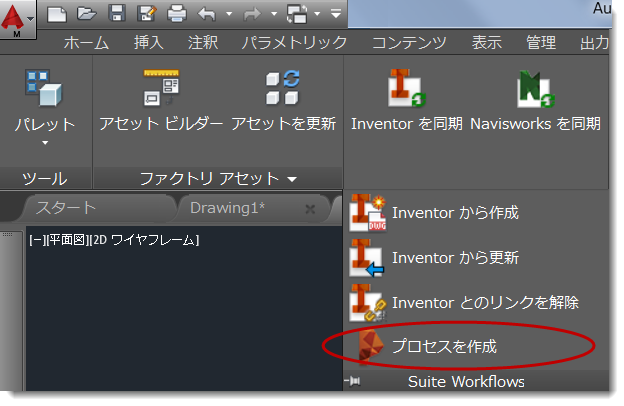Switch to the 挿入 ribbon tab

coord(149,43)
